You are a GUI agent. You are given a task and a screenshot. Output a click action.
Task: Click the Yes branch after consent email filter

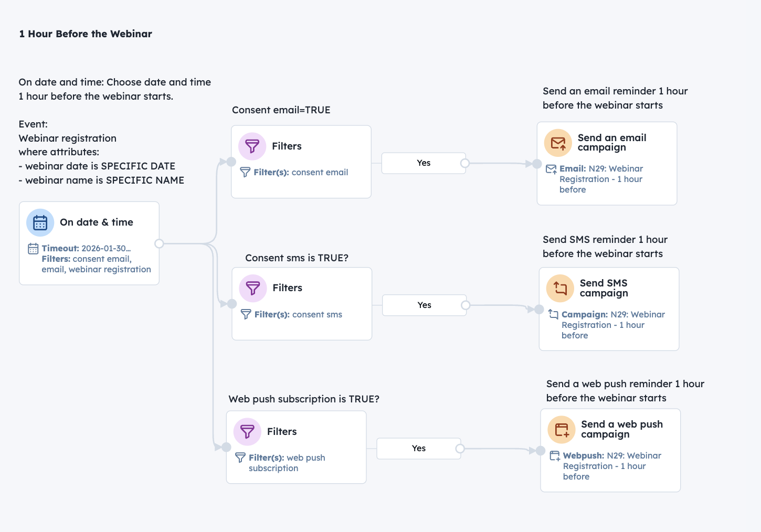(x=423, y=163)
